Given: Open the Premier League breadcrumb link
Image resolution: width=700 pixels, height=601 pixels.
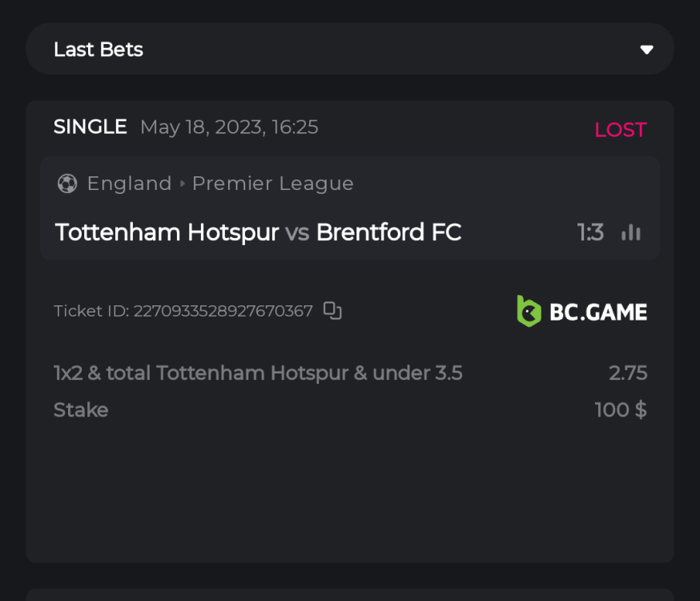Looking at the screenshot, I should 272,184.
